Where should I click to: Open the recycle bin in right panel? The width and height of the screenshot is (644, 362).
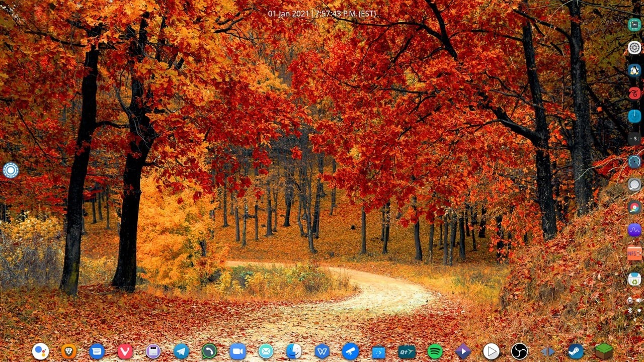coord(634,279)
